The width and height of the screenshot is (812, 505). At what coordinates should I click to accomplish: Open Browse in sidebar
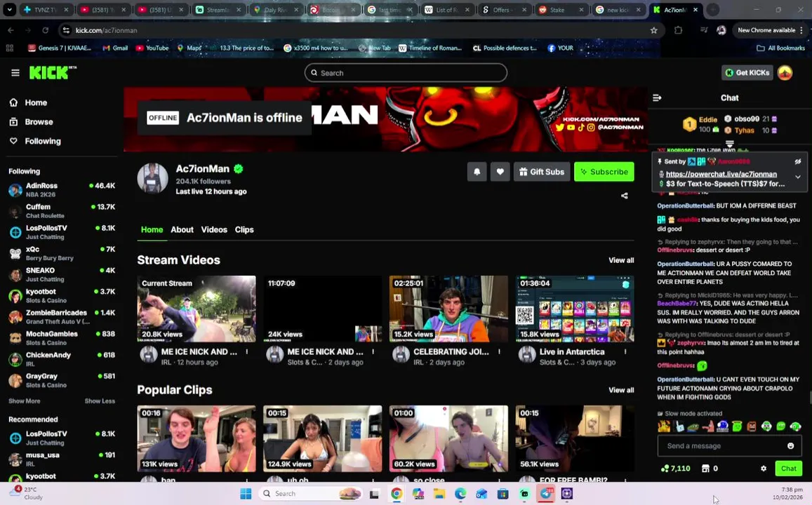pyautogui.click(x=32, y=121)
